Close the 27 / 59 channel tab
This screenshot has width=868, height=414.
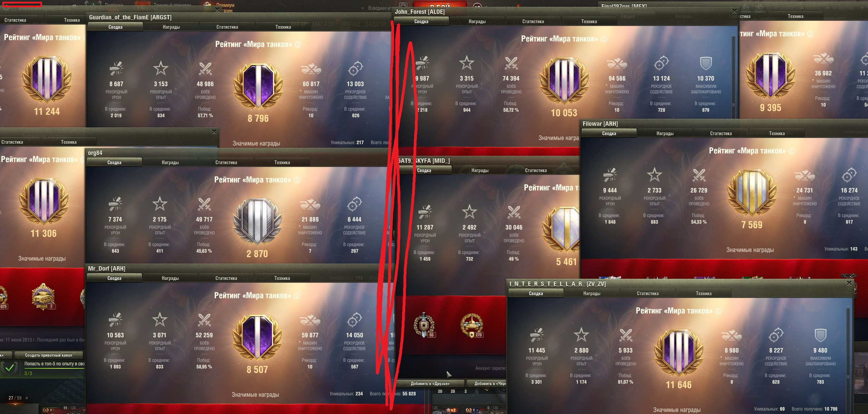point(27,398)
